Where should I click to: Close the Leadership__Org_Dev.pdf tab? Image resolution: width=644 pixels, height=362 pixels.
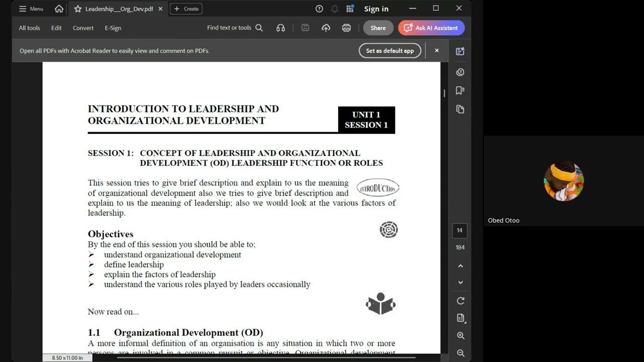tap(160, 9)
